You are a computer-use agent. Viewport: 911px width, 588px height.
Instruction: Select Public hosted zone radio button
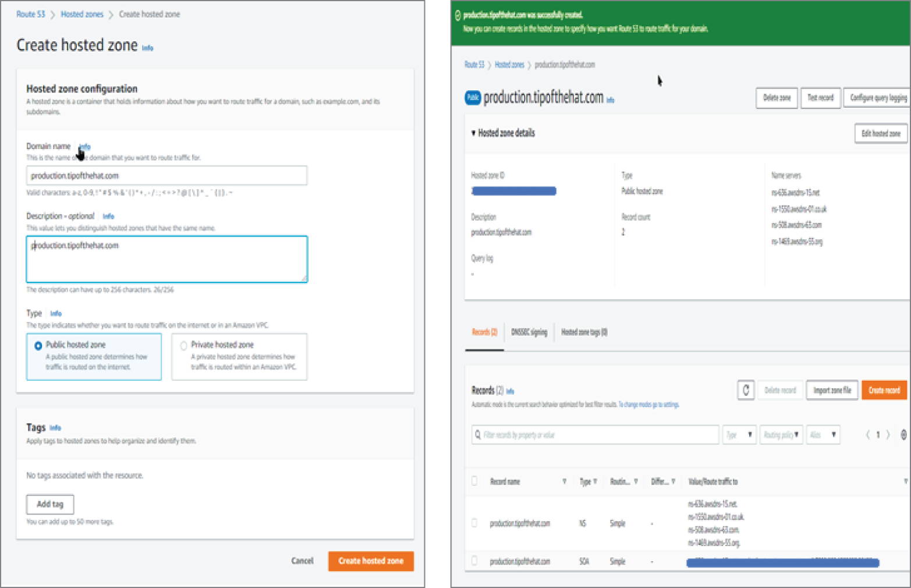click(38, 346)
